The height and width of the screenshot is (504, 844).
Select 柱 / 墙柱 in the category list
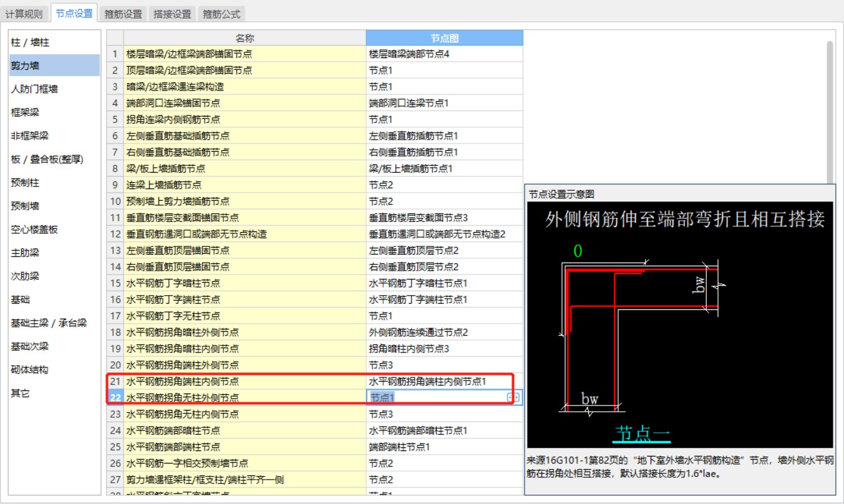pos(54,42)
